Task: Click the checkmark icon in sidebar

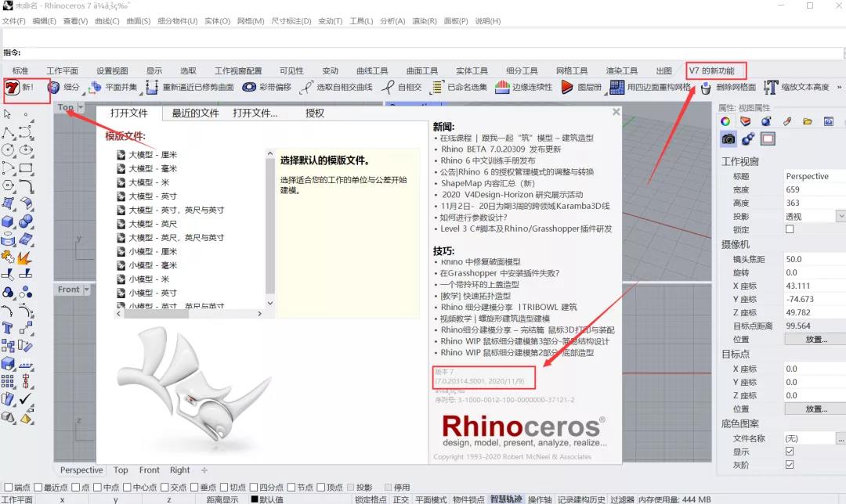Action: click(25, 399)
